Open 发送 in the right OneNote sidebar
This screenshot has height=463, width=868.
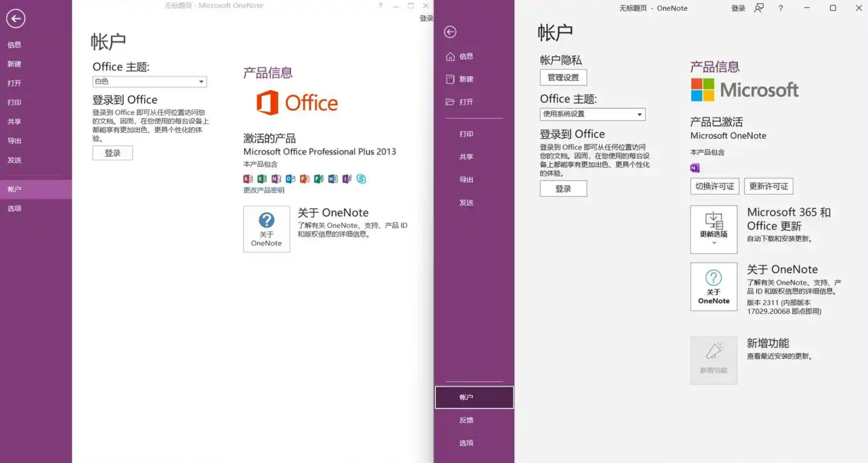click(474, 202)
